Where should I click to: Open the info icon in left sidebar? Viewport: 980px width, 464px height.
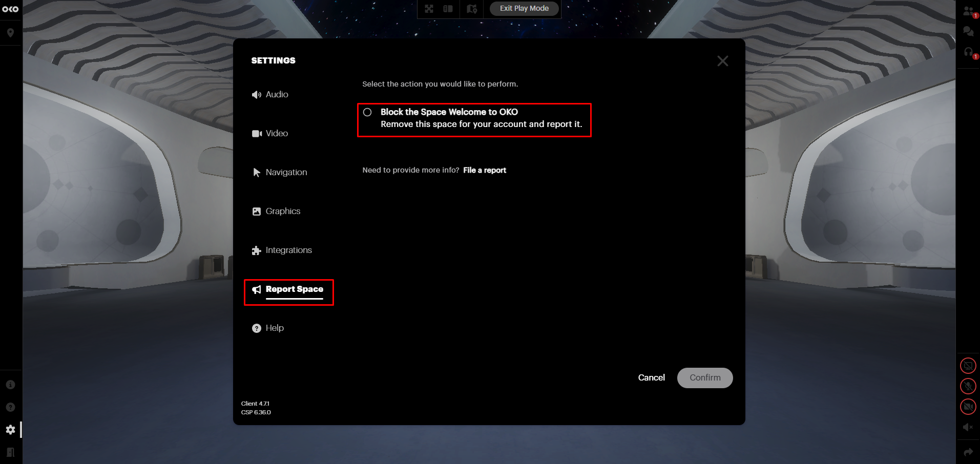pos(10,385)
